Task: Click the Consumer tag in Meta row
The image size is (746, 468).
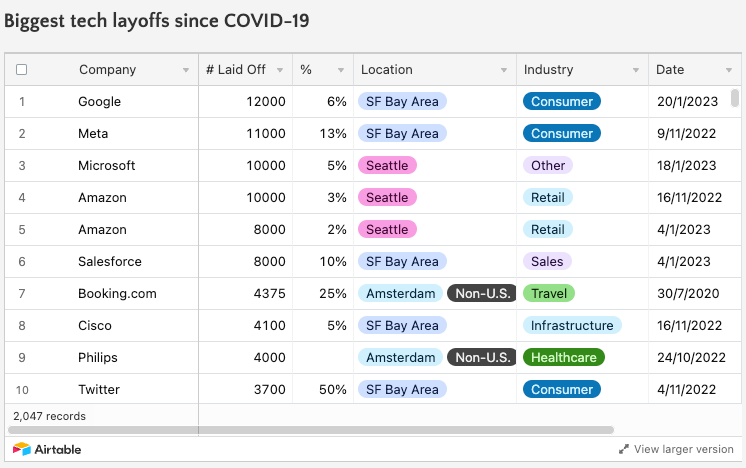Action: tap(562, 133)
